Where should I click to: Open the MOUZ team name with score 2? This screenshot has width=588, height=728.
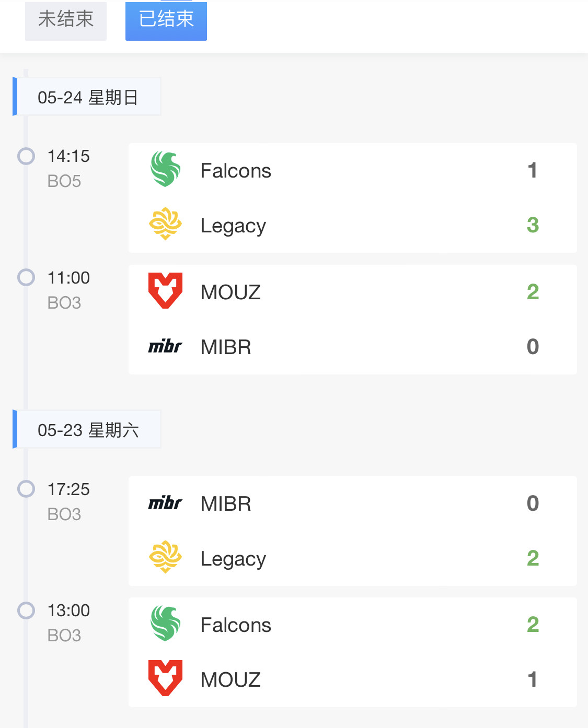pos(230,292)
